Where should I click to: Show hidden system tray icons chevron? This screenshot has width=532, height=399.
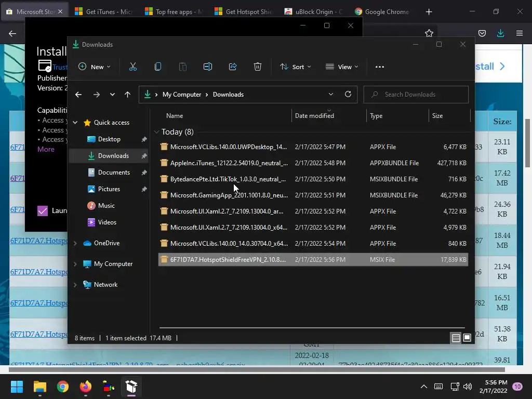(424, 387)
